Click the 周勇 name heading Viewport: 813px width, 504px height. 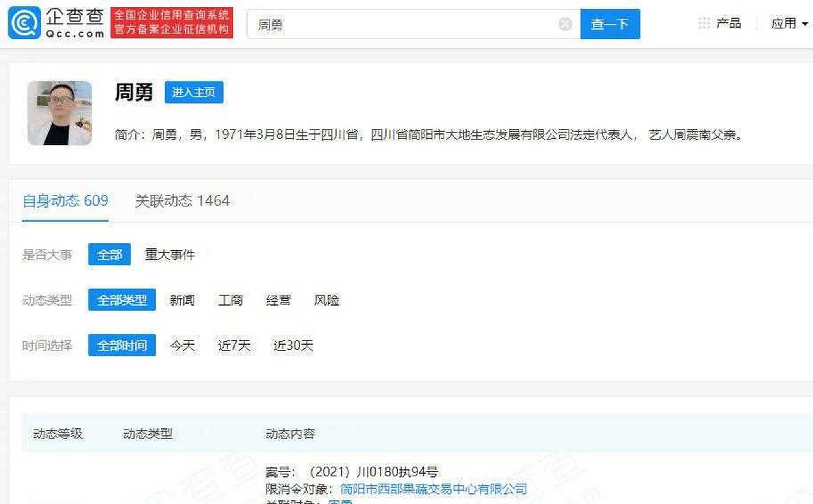click(x=134, y=92)
